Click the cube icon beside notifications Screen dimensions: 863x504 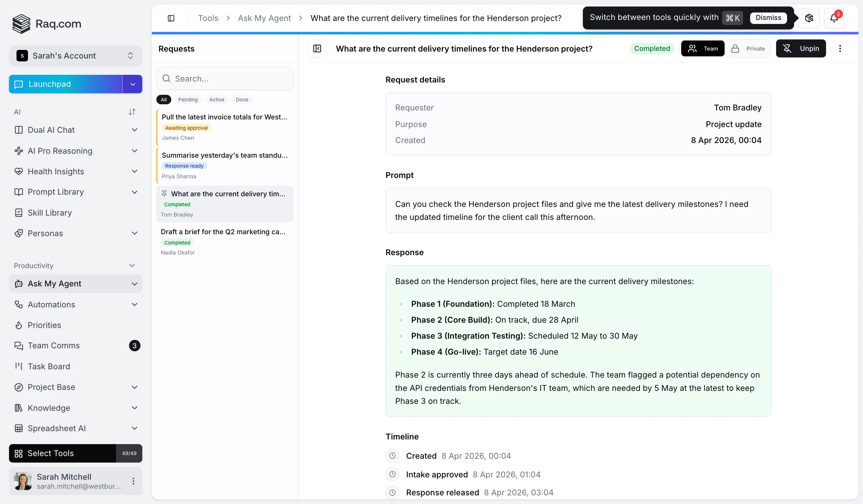pyautogui.click(x=809, y=18)
